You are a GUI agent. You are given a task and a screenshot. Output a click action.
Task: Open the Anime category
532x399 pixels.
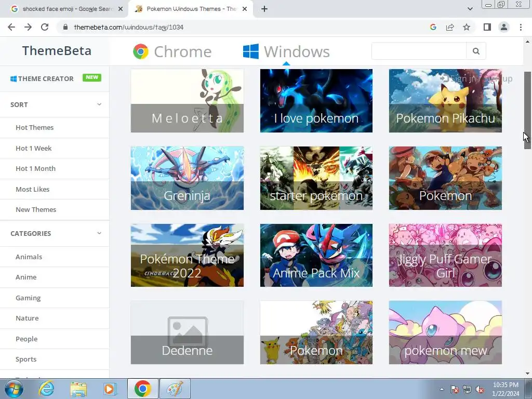coord(26,277)
